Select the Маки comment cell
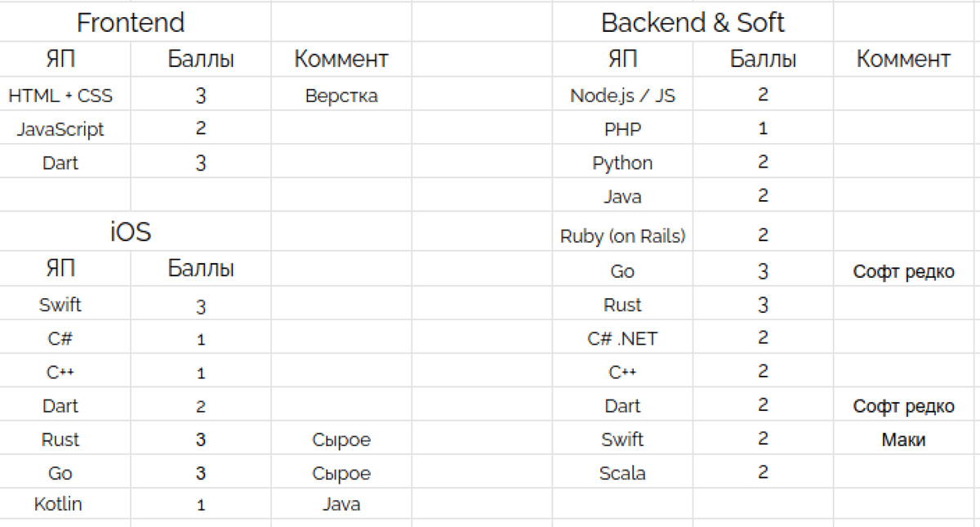 [904, 440]
